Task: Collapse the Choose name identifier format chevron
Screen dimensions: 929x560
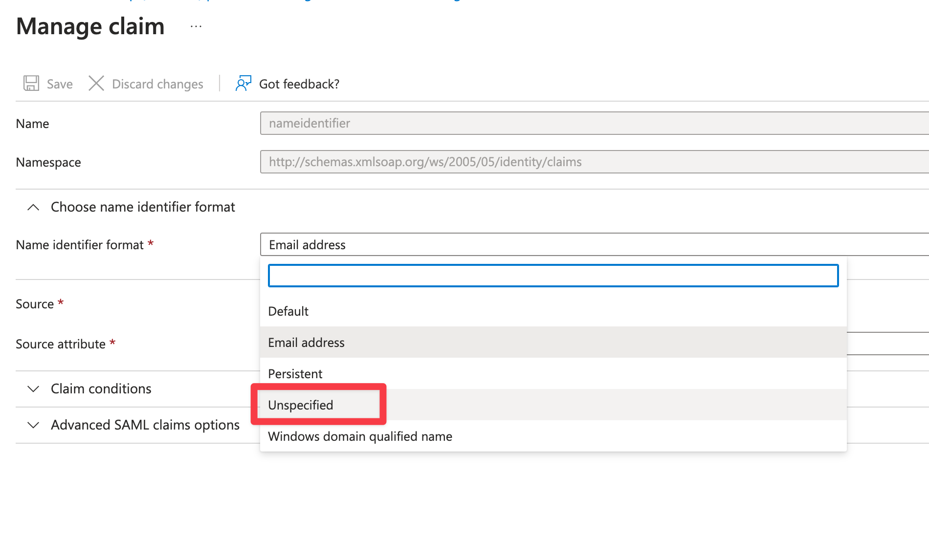Action: pos(33,207)
